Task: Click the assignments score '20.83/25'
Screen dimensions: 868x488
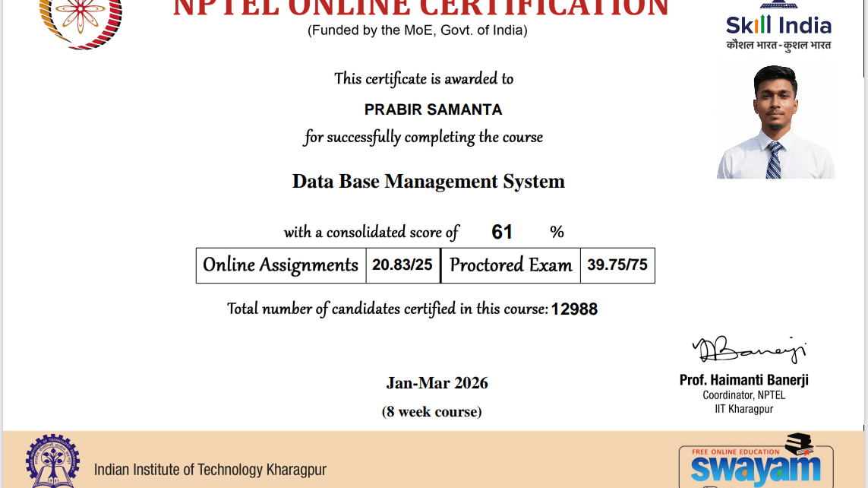Action: [x=402, y=265]
